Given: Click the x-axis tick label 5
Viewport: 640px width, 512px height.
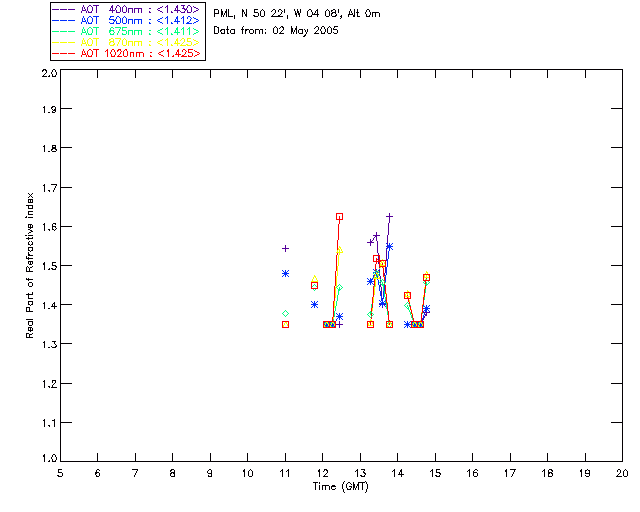Looking at the screenshot, I should click(60, 473).
